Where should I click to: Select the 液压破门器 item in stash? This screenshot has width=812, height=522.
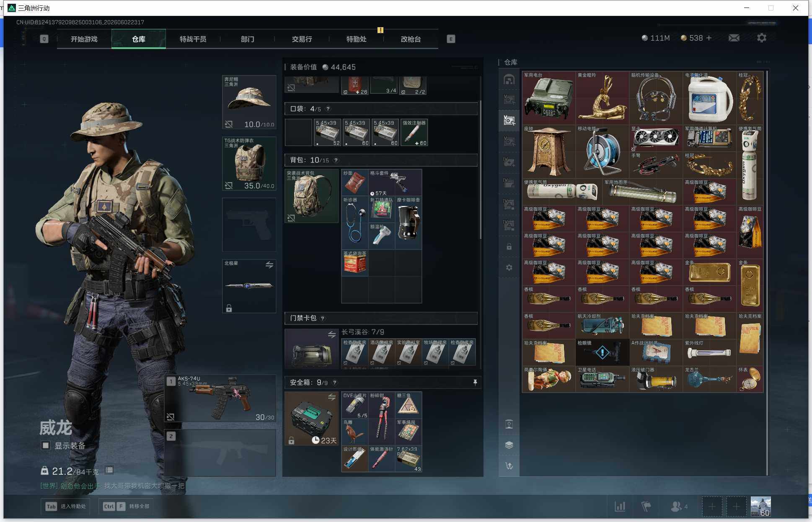(656, 379)
